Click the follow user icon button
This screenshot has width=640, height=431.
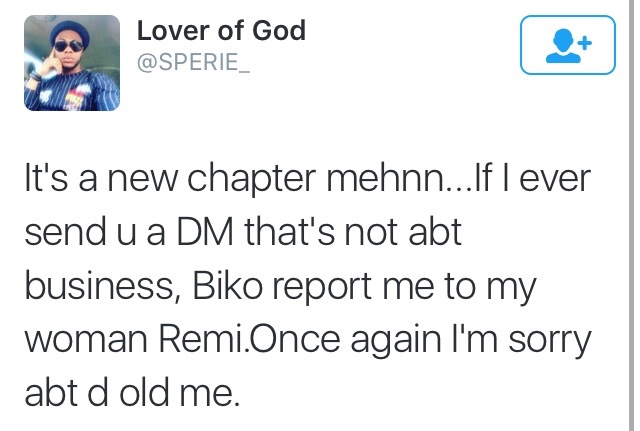tap(565, 46)
